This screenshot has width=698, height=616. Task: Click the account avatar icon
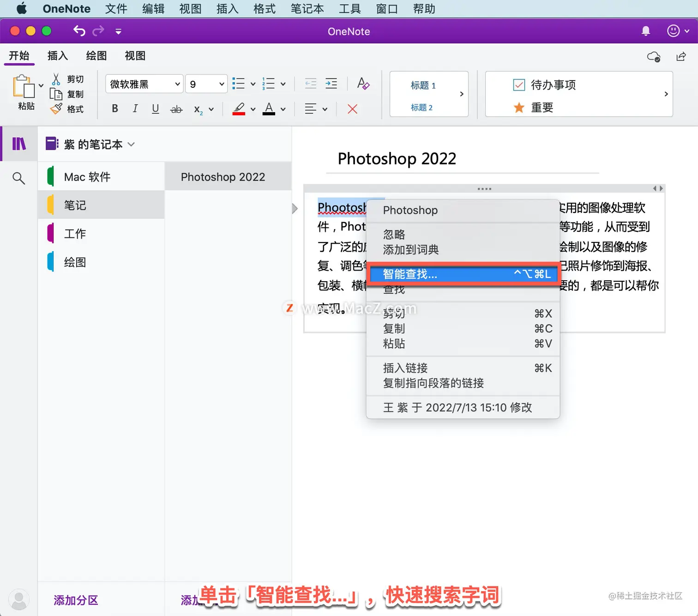(x=19, y=600)
